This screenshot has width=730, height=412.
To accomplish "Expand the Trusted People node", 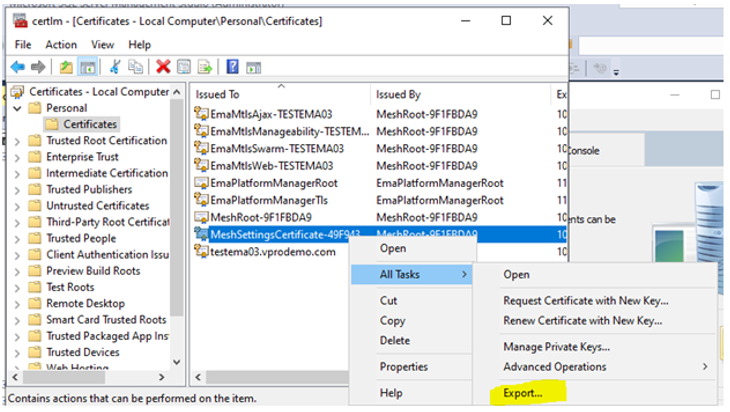I will click(17, 239).
